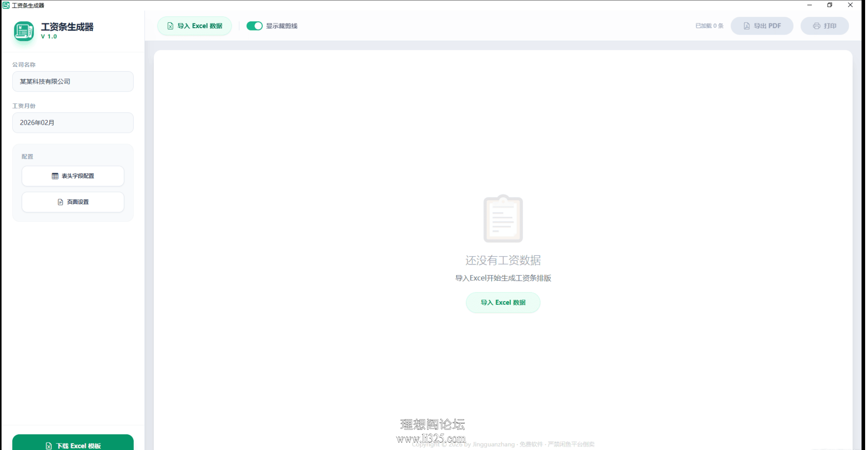Click the small app icon in the title bar
Screen dimensions: 868x450
pyautogui.click(x=6, y=5)
